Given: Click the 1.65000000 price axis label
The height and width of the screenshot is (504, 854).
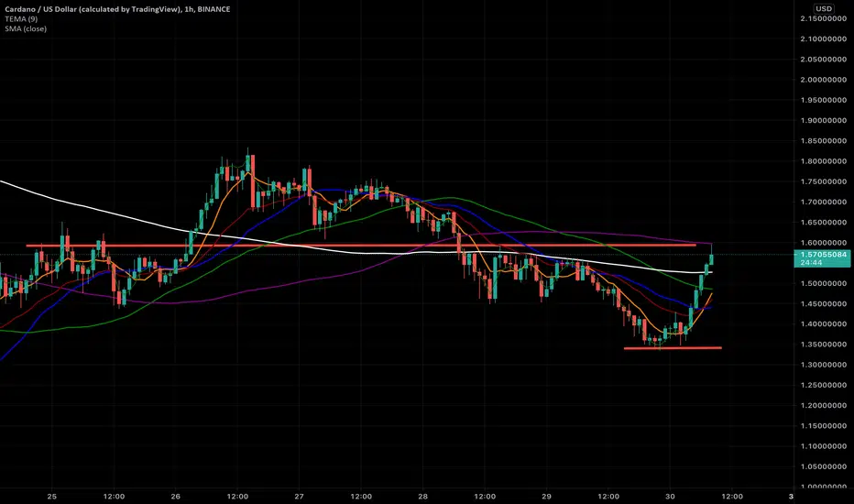Looking at the screenshot, I should 823,223.
